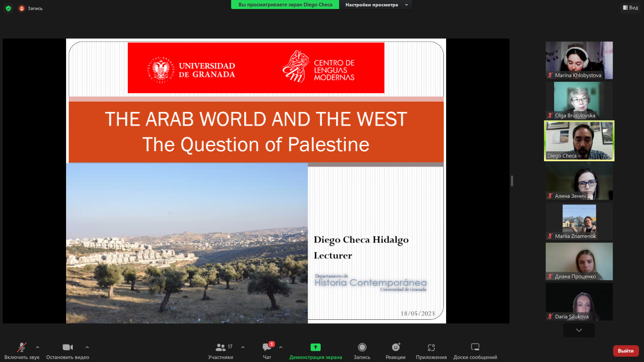The width and height of the screenshot is (644, 362).
Task: Click muted mic icon on Диана Проценко
Action: (550, 277)
